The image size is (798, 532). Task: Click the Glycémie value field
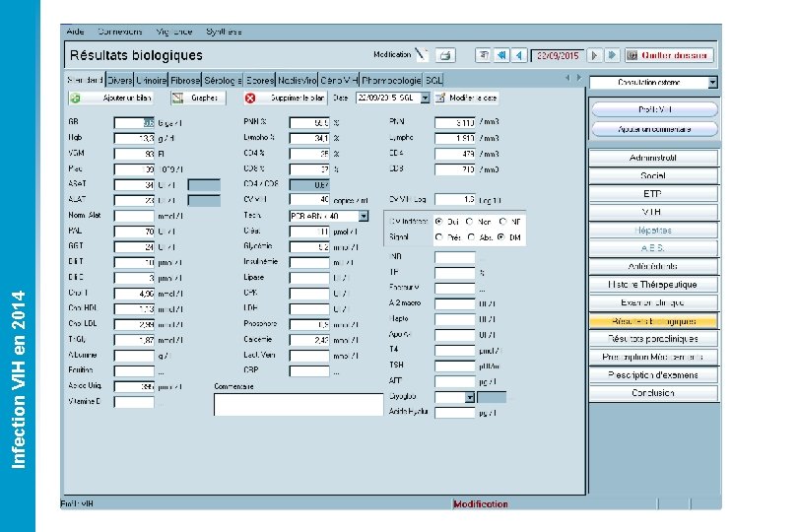(x=309, y=247)
